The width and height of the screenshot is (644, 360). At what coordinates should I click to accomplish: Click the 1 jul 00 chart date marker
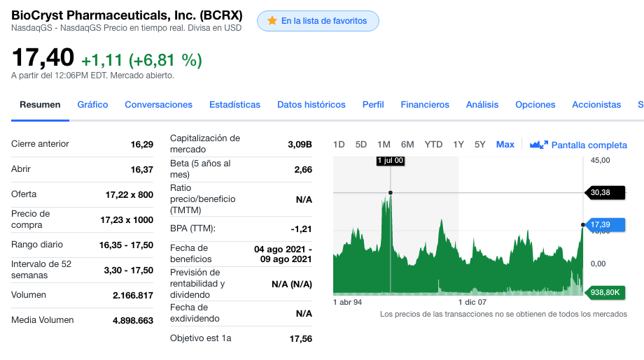391,161
